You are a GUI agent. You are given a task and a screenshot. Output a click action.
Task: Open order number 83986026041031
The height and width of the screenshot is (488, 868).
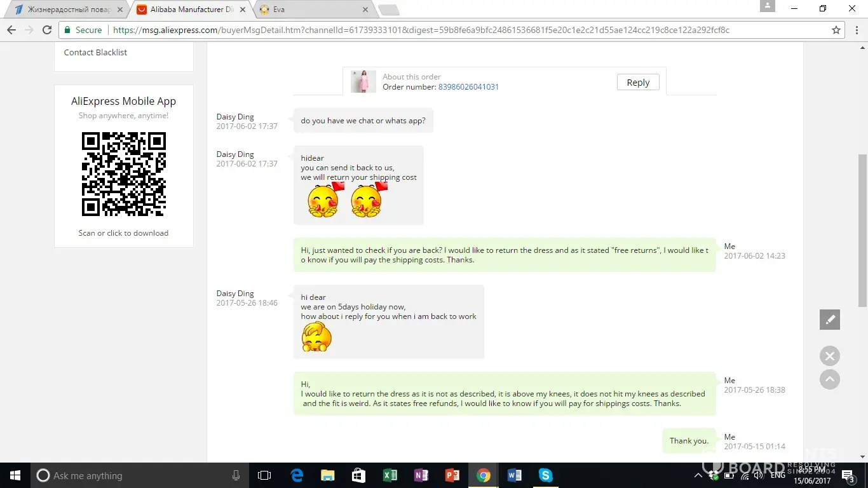pyautogui.click(x=468, y=87)
